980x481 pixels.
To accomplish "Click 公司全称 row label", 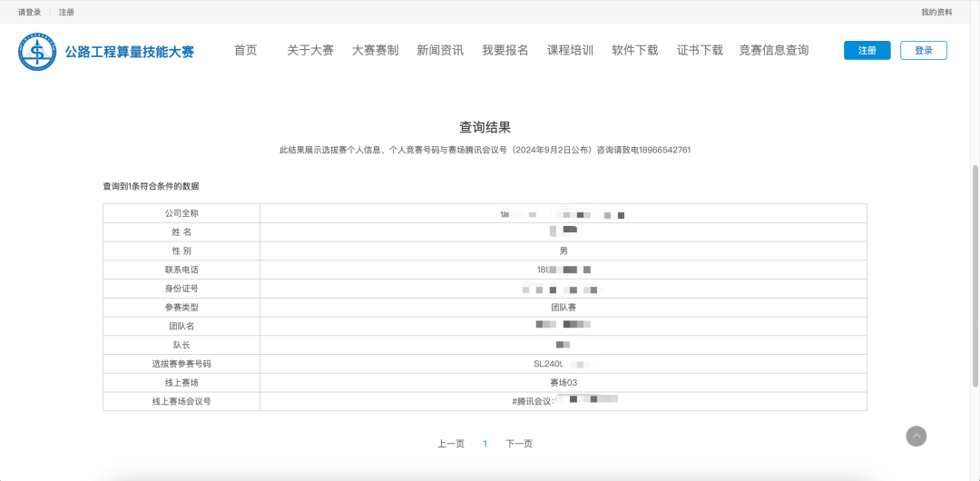I will coord(181,213).
